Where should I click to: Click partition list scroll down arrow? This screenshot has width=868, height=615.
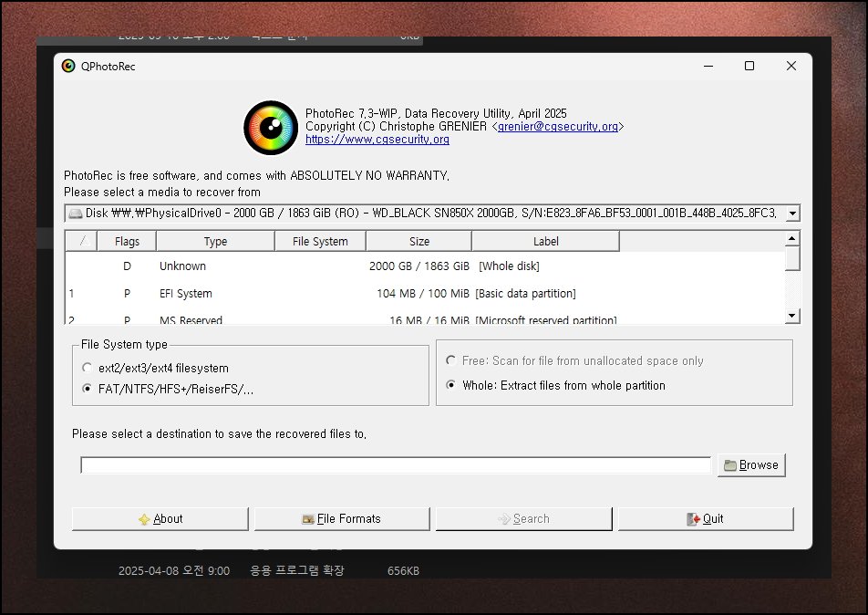pos(792,316)
